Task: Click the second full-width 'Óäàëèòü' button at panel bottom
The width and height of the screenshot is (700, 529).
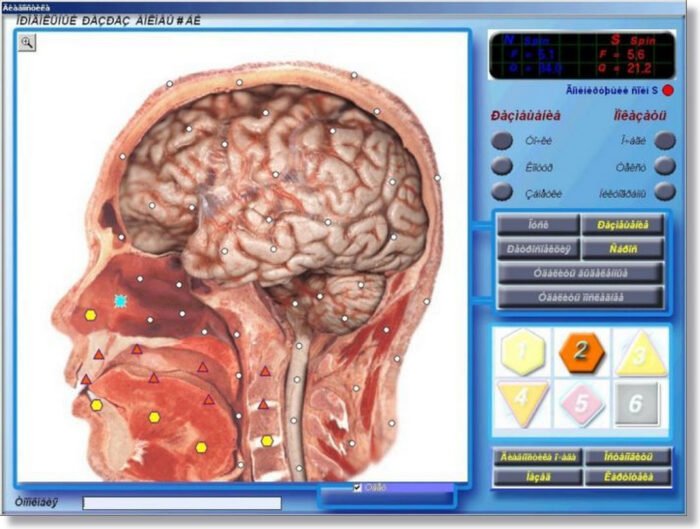Action: pos(580,297)
